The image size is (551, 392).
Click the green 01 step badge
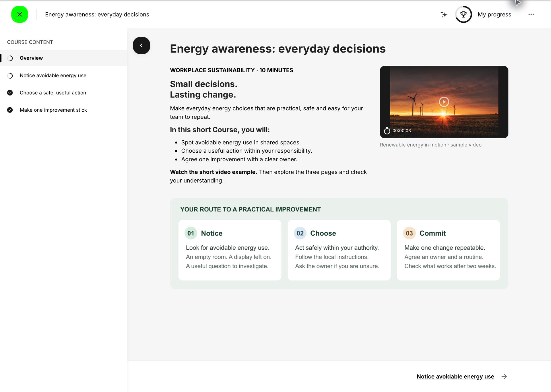tap(191, 233)
